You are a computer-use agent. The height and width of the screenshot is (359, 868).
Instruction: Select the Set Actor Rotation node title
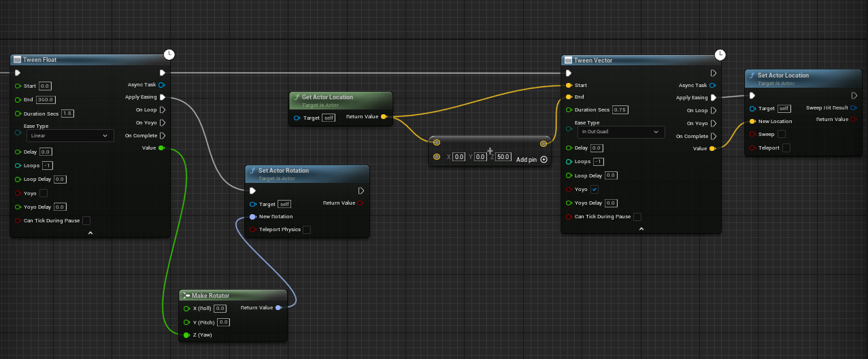point(284,171)
